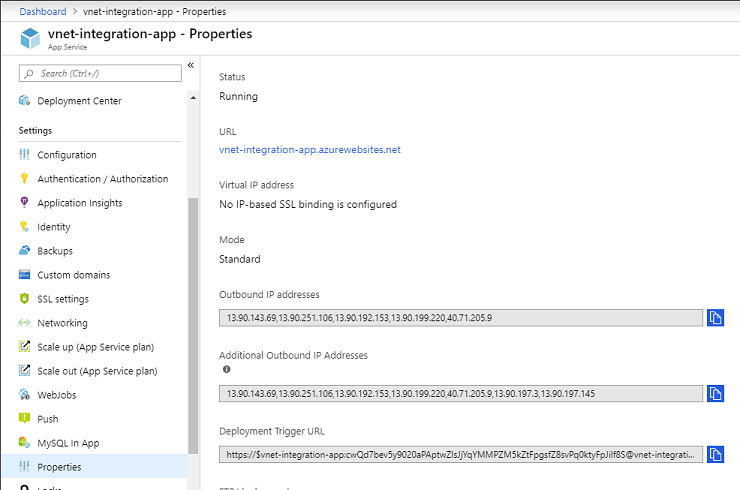Click the Authentication key icon

[24, 179]
